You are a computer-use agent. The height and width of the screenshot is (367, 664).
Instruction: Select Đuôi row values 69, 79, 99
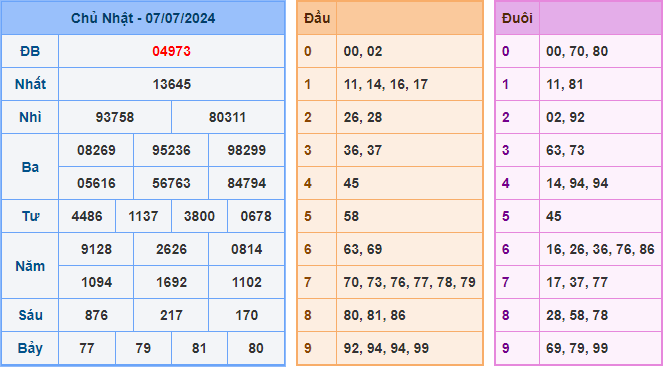click(577, 348)
